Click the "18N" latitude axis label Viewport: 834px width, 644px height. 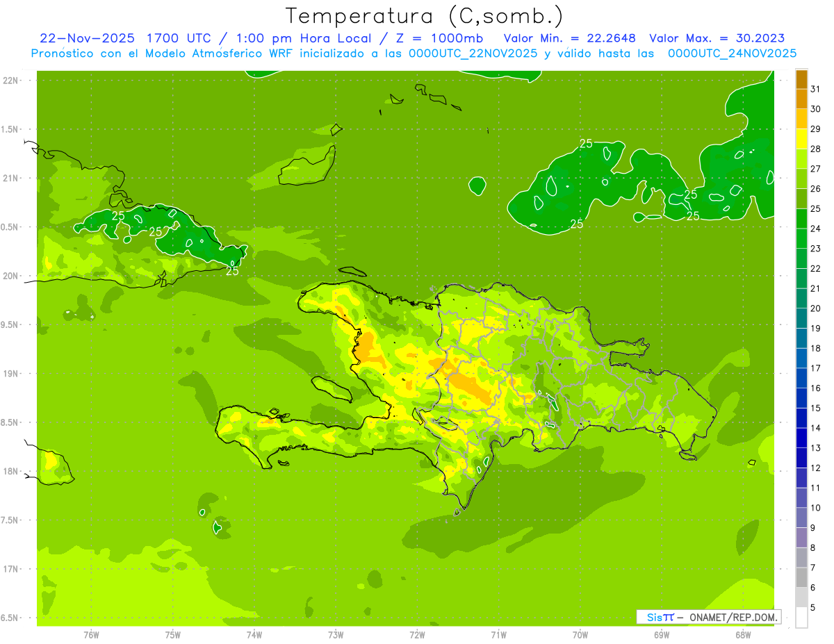coord(10,471)
